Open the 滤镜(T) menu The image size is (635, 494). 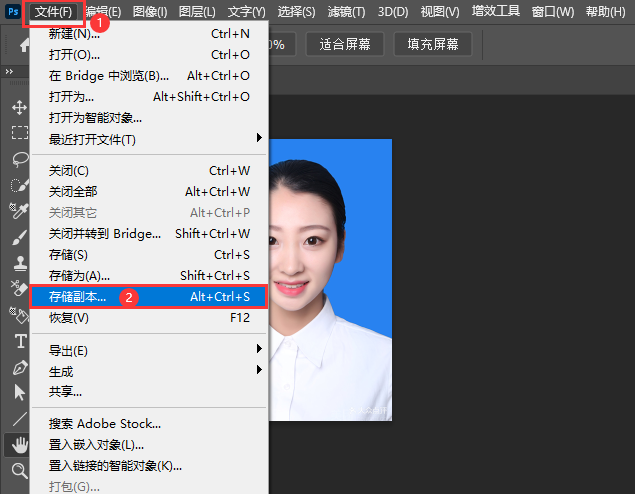pos(346,12)
